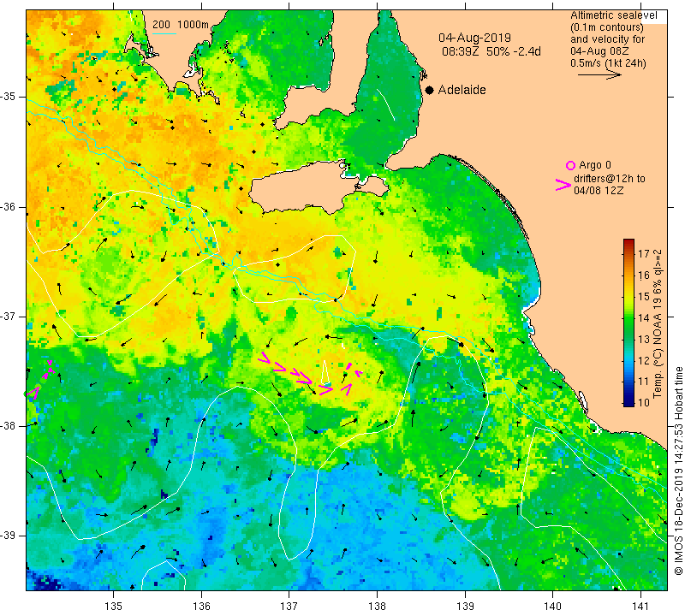Select the colorbar value label '17'
The width and height of the screenshot is (685, 616).
[x=644, y=253]
